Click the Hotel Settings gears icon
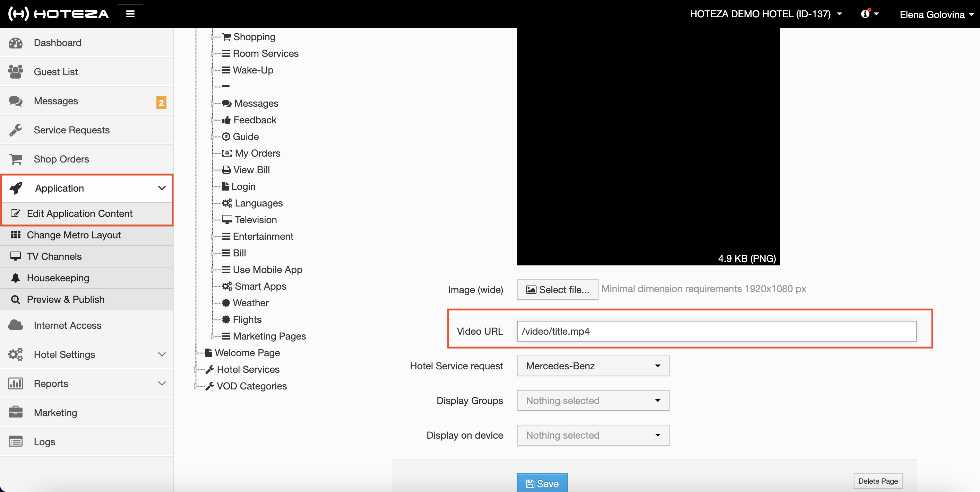Screen dimensions: 980x492 tap(16, 354)
